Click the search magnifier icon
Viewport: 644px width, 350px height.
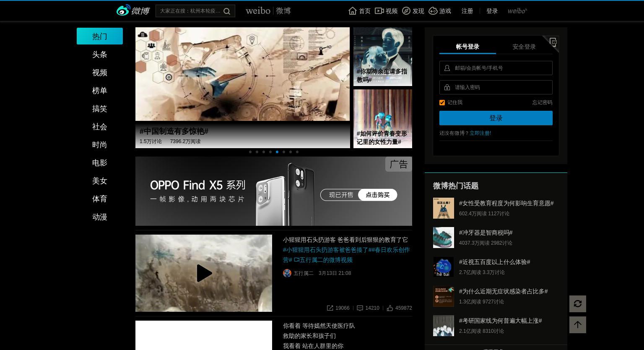click(227, 11)
